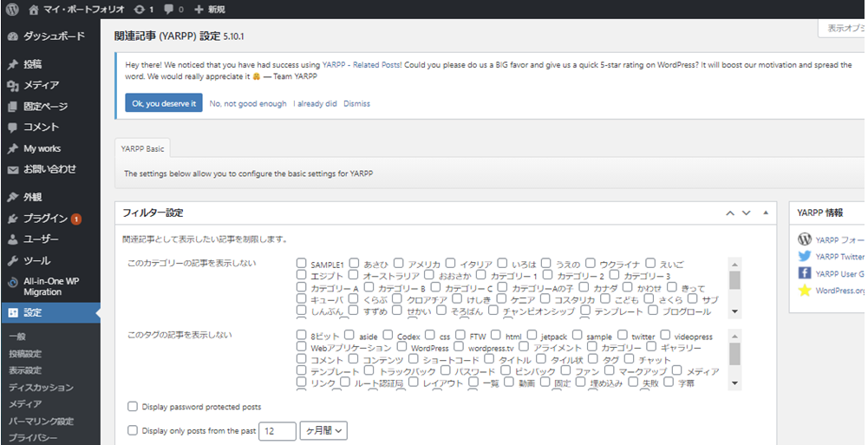Screen dimensions: 868x445
Task: Check the SAMPLE1 category checkbox
Action: 302,264
